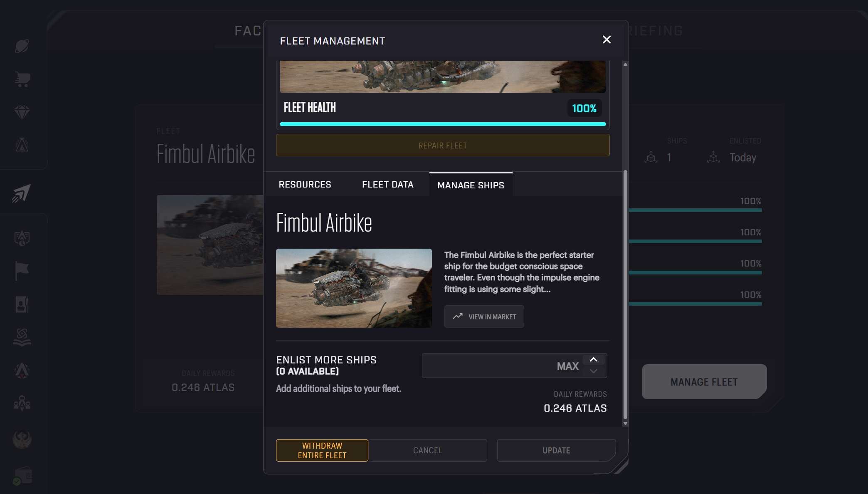868x494 pixels.
Task: Click the phoenix emblem sidebar icon
Action: pos(22,439)
